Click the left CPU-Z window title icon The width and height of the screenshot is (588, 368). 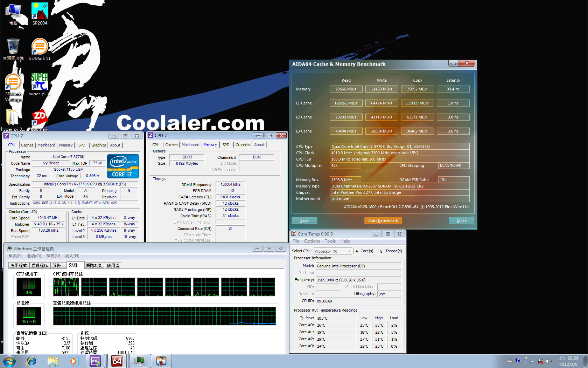[6, 136]
